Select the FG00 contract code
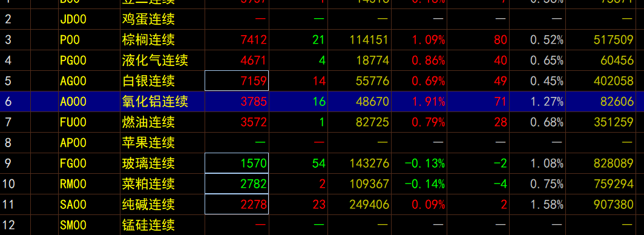Viewport: 644px width, 235px height. point(73,163)
